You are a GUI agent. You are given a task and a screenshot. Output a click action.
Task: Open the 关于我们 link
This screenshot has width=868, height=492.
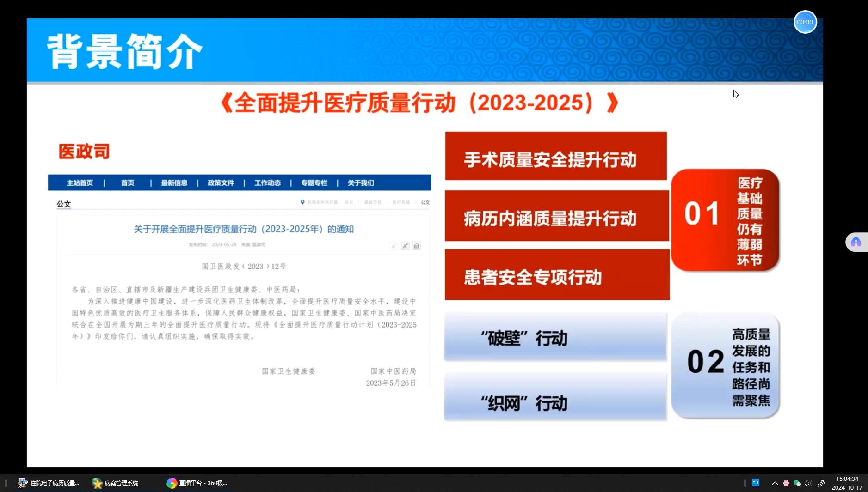point(359,182)
